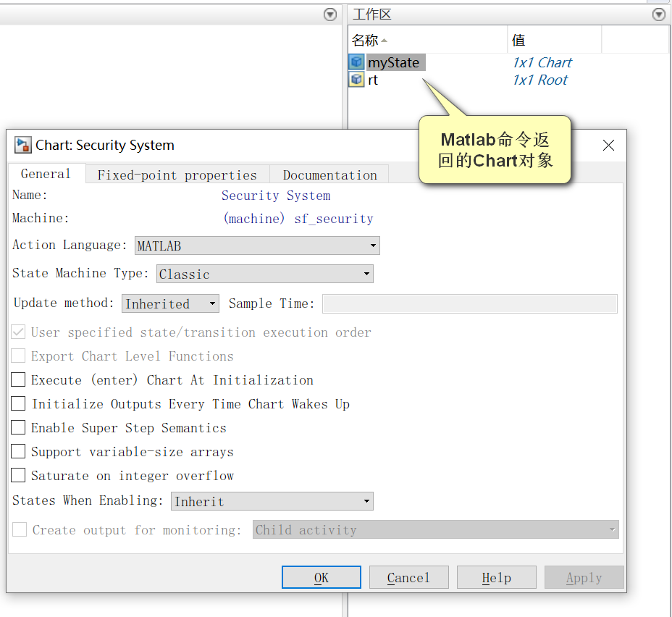Click the Apply button

[x=584, y=578]
